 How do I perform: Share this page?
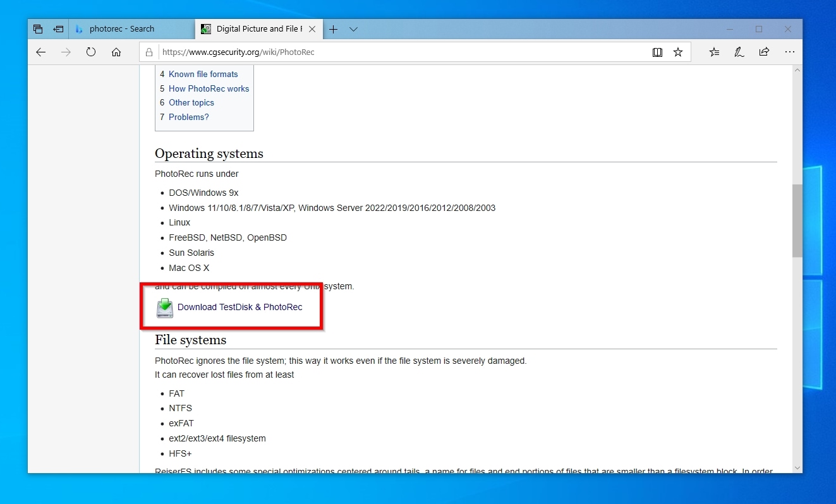pos(764,52)
